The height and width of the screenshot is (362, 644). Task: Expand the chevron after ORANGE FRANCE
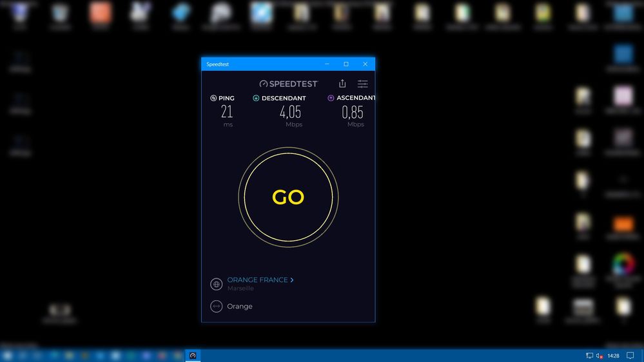click(x=292, y=280)
